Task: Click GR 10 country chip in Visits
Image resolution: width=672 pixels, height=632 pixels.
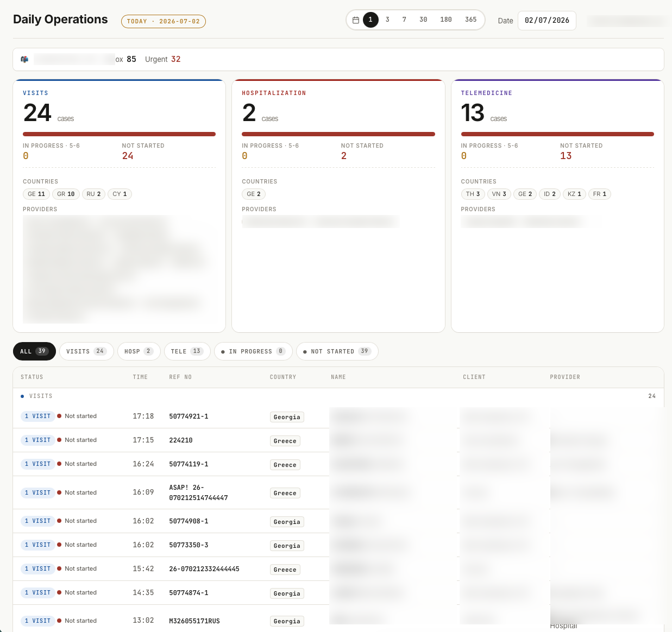Action: [66, 194]
